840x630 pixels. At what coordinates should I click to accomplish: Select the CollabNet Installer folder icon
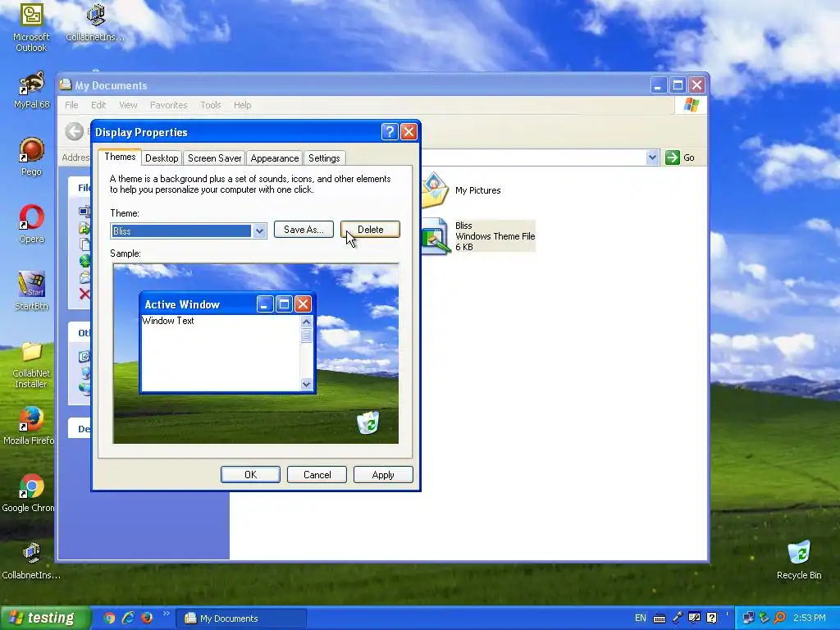coord(31,364)
